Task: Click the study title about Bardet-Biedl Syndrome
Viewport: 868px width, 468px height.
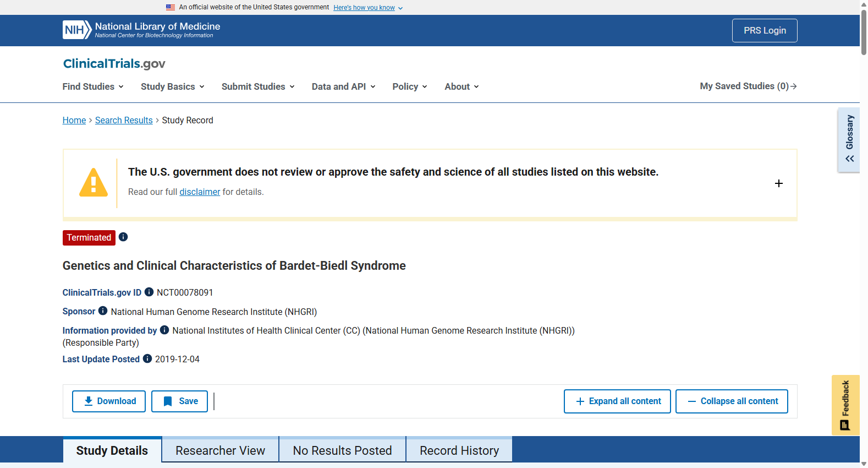Action: tap(234, 265)
